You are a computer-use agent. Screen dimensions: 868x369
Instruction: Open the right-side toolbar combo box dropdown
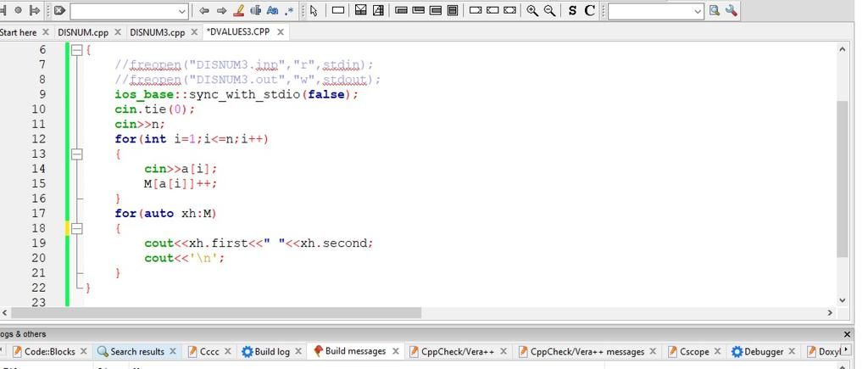pyautogui.click(x=698, y=11)
